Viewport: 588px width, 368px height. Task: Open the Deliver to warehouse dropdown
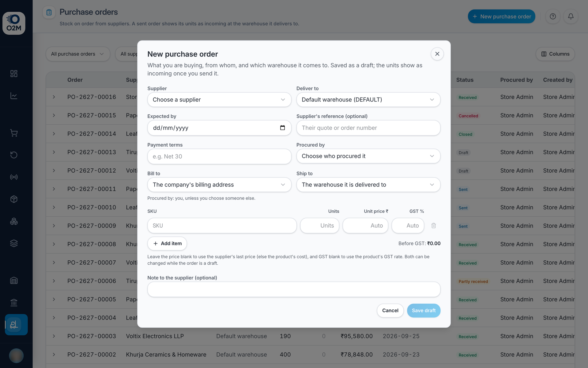pos(368,100)
